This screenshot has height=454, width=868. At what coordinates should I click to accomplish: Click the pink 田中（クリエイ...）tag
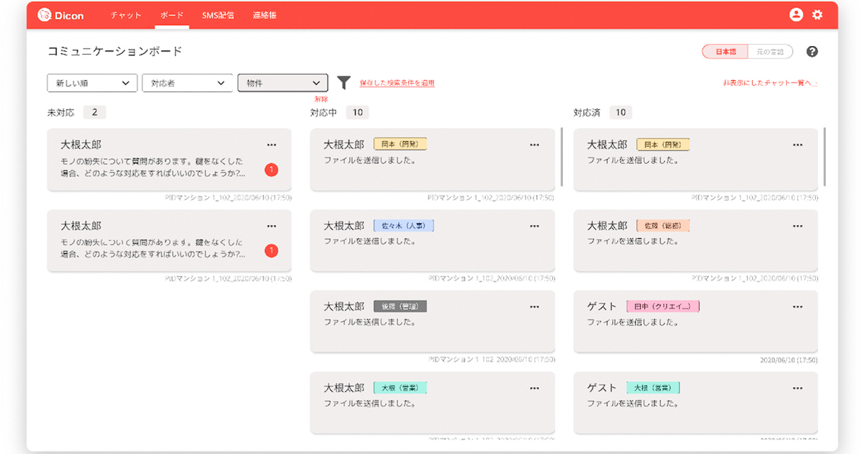pos(663,307)
